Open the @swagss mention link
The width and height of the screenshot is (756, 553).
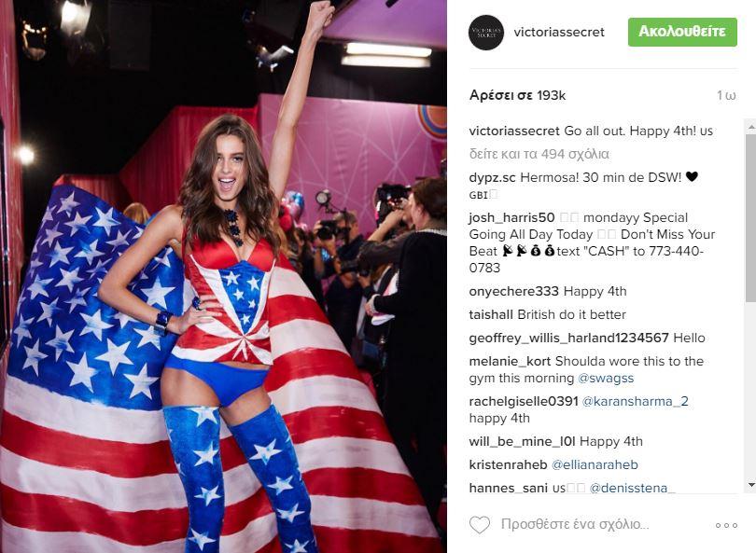[x=606, y=378]
